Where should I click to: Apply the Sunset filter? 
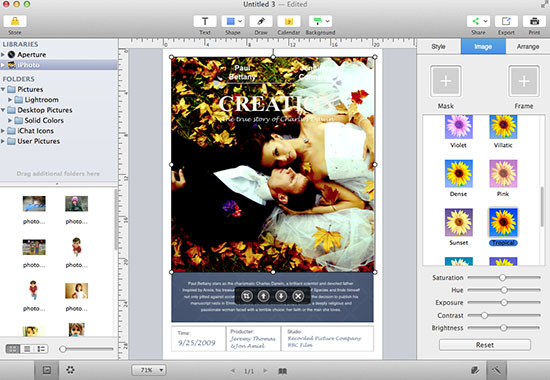point(458,222)
